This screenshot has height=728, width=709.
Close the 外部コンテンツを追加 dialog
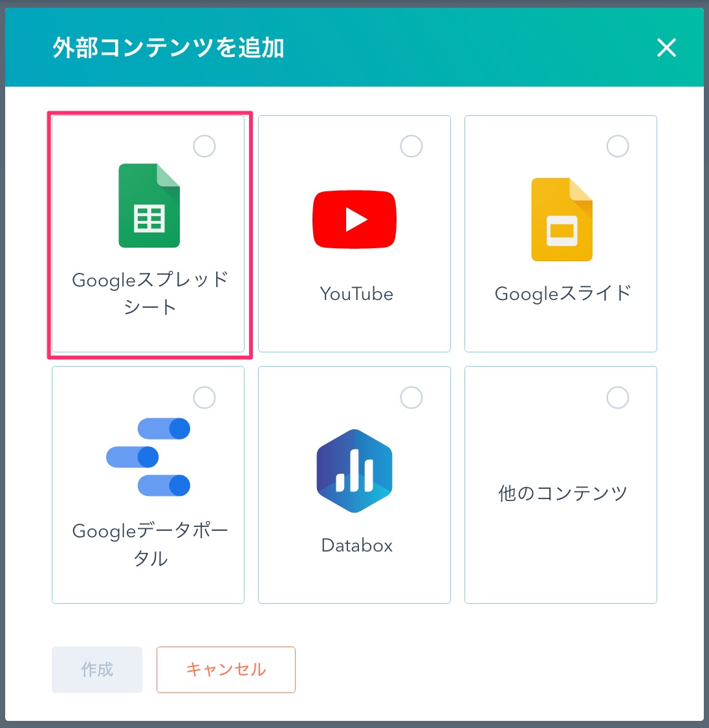(666, 47)
